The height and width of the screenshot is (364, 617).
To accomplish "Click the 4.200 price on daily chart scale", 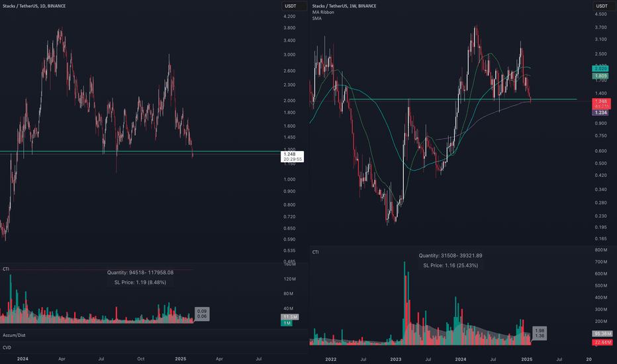I will pos(289,17).
